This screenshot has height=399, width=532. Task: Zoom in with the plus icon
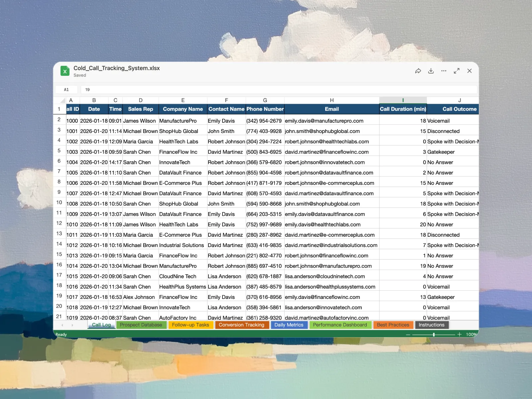point(460,334)
